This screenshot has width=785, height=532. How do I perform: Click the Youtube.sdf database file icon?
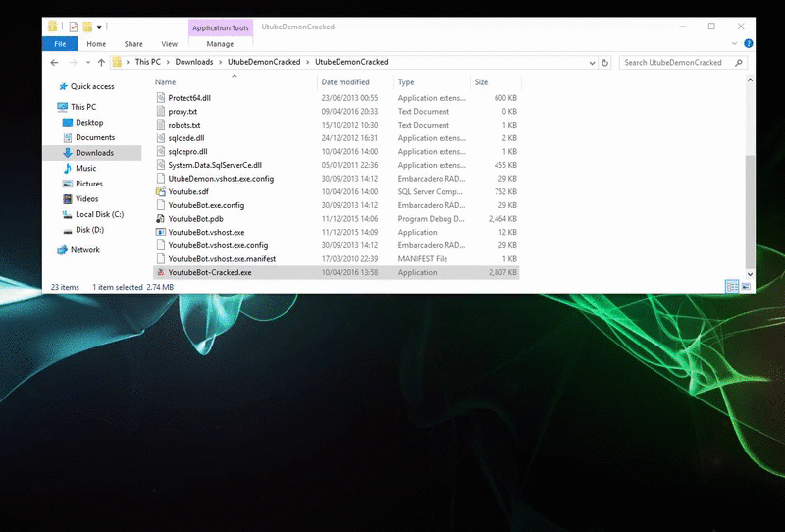click(x=161, y=191)
